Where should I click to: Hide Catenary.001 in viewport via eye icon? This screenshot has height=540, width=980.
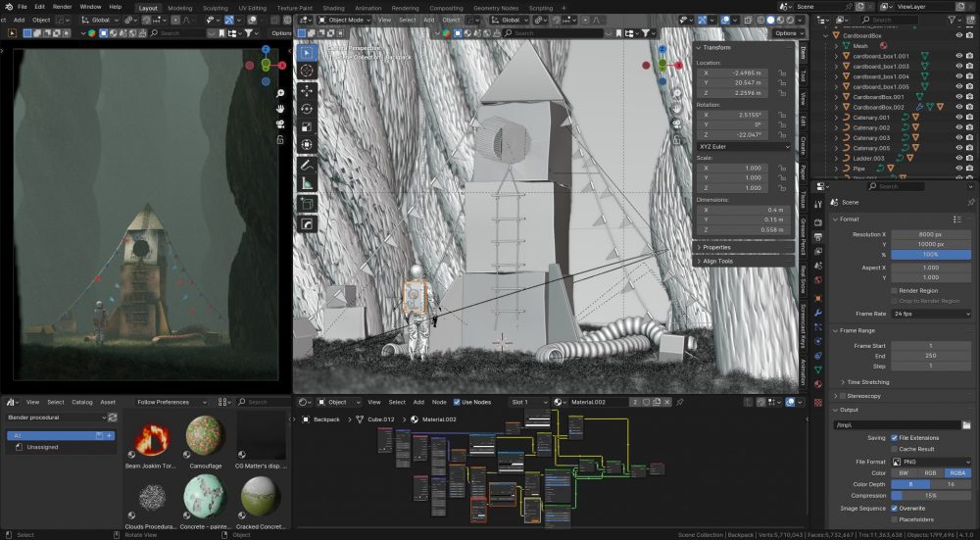958,118
